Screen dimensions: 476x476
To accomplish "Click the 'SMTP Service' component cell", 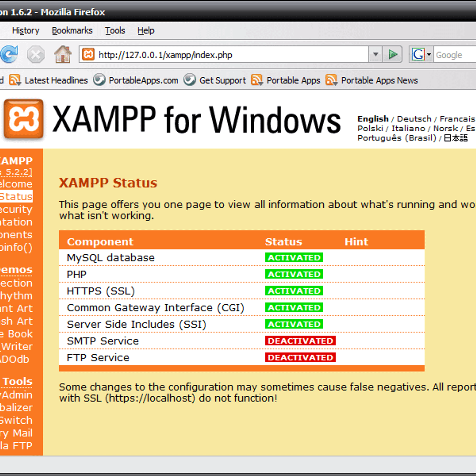I will [x=103, y=341].
